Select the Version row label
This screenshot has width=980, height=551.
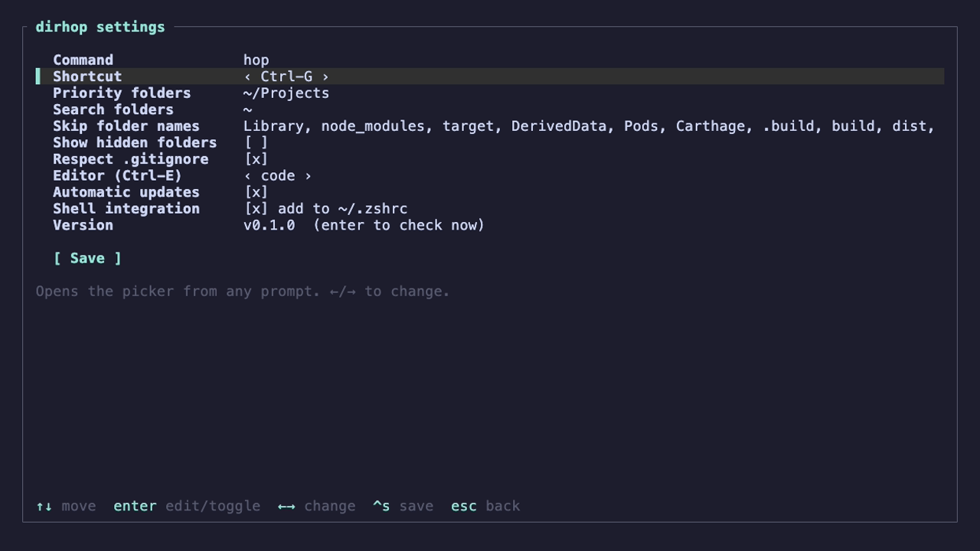pos(83,225)
